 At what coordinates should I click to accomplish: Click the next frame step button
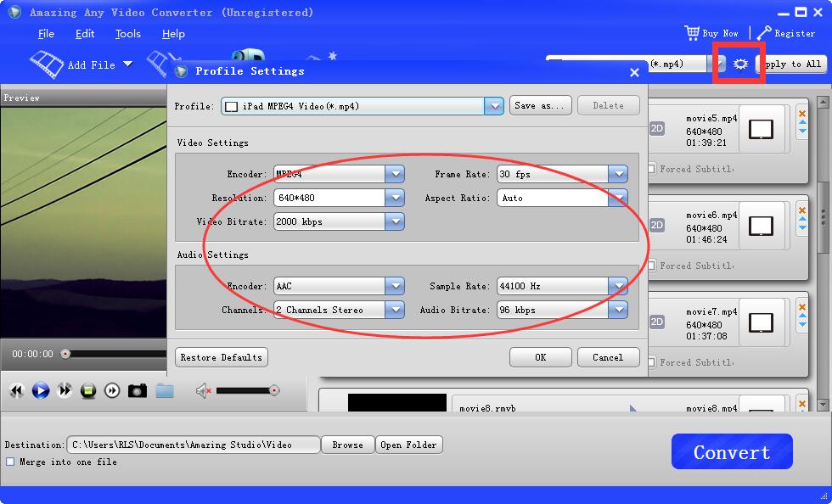click(x=112, y=391)
